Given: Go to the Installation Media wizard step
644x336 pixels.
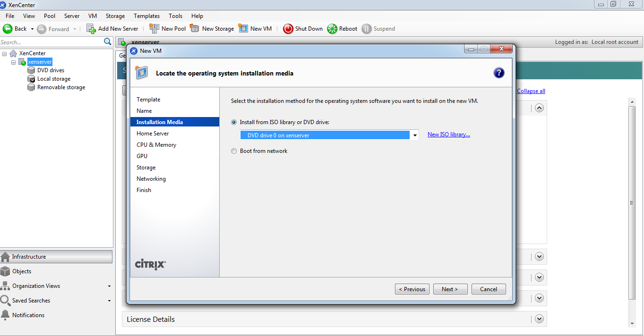Looking at the screenshot, I should pos(175,122).
